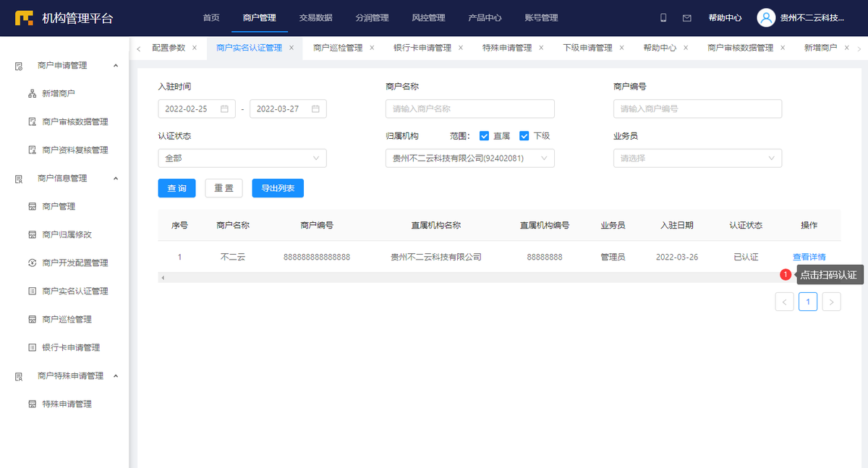
Task: Open the 归属机构 dropdown
Action: 470,158
